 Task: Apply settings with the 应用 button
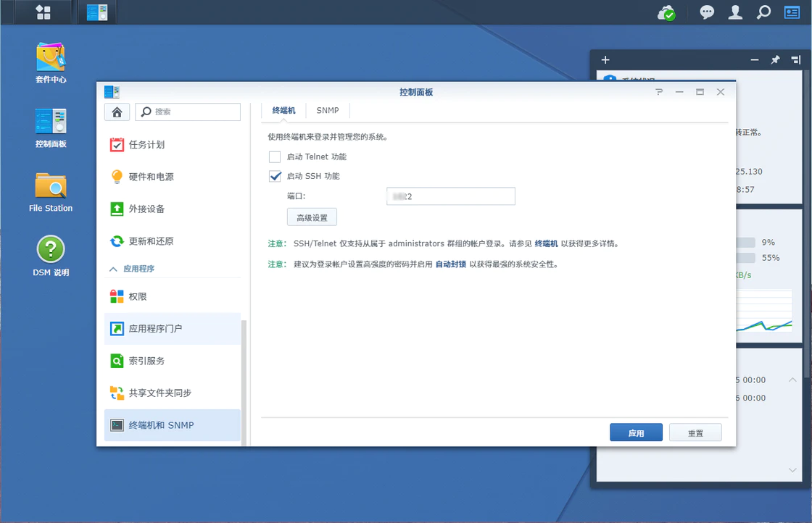coord(636,432)
